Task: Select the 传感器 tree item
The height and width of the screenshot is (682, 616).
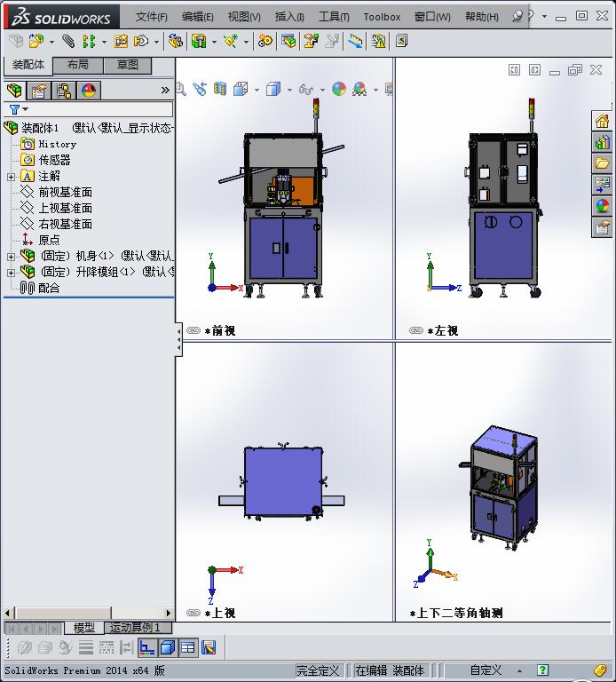Action: click(45, 160)
